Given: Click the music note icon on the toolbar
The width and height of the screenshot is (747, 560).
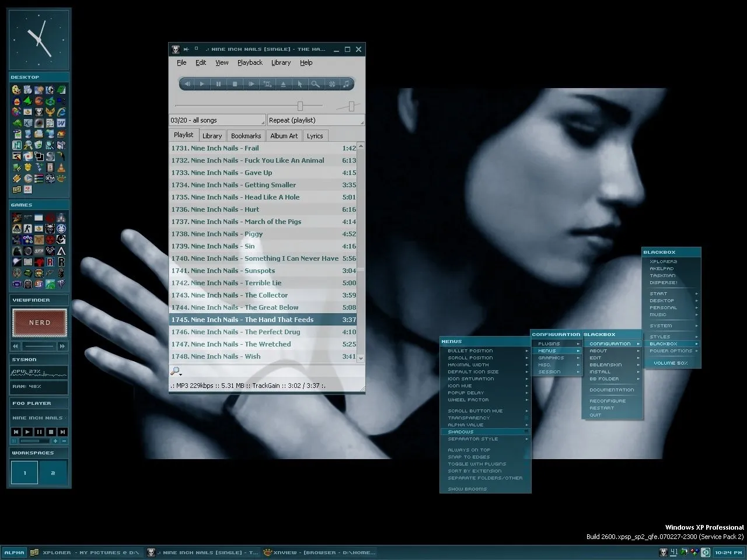Looking at the screenshot, I should tap(346, 84).
